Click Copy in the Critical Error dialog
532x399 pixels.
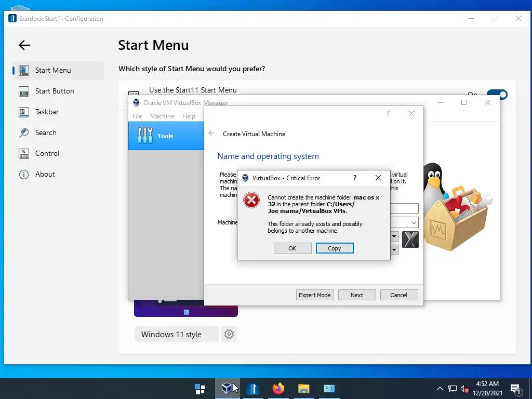(x=334, y=248)
